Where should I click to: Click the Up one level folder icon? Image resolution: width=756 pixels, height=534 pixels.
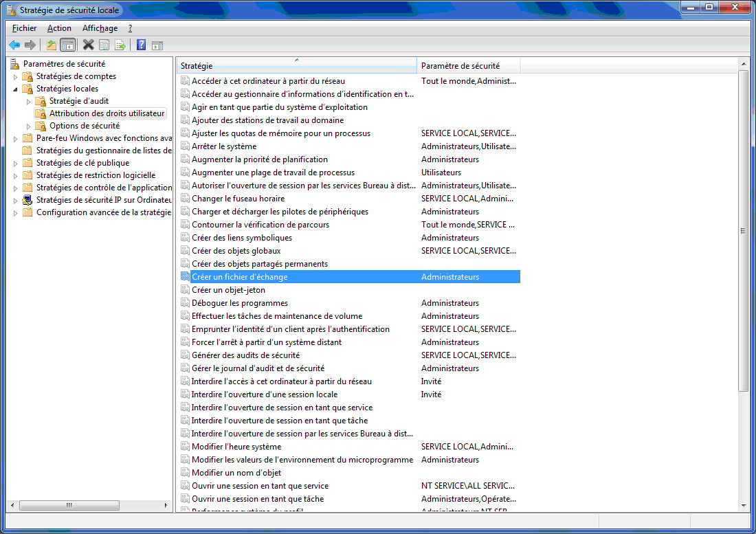click(x=51, y=45)
